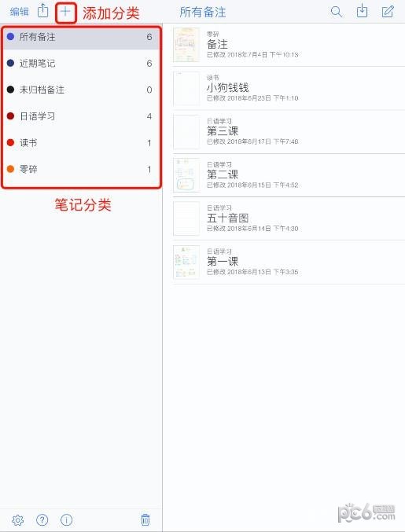Tap the info circle icon
Viewport: 405px width, 532px height.
pos(66,519)
